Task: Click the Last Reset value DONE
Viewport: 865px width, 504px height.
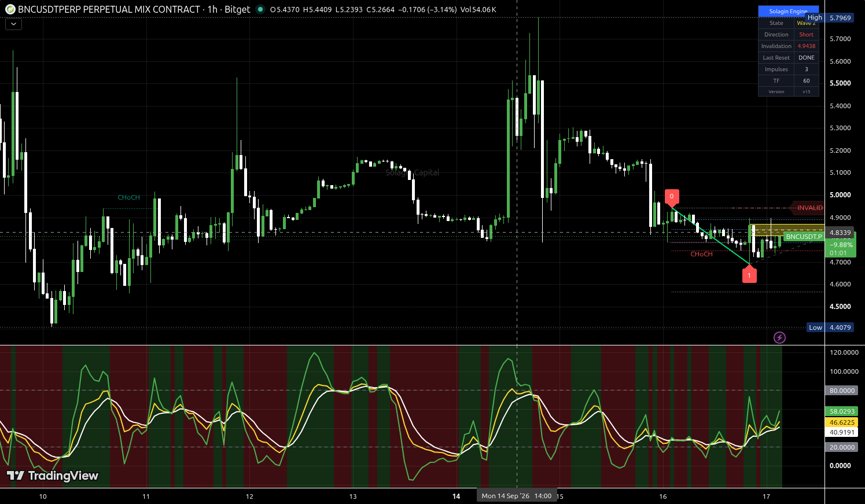Action: pos(806,58)
